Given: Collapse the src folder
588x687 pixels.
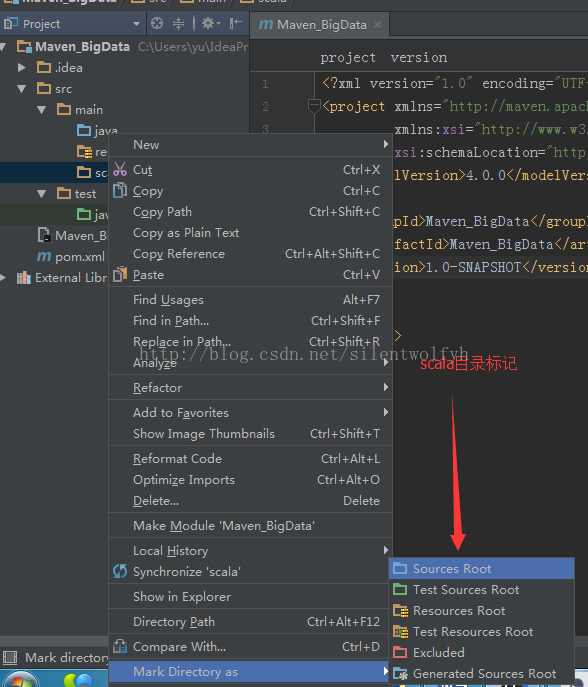Looking at the screenshot, I should click(21, 89).
